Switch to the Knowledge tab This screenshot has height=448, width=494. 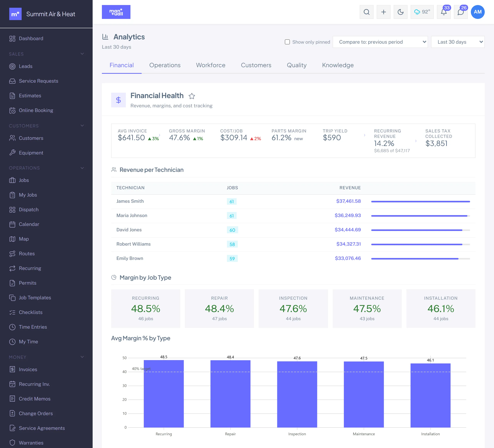(338, 65)
